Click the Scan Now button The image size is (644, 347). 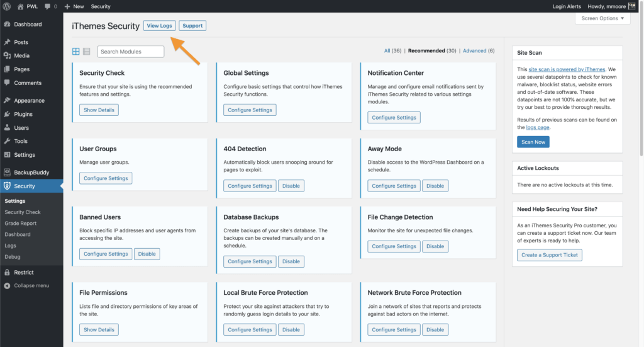[533, 142]
